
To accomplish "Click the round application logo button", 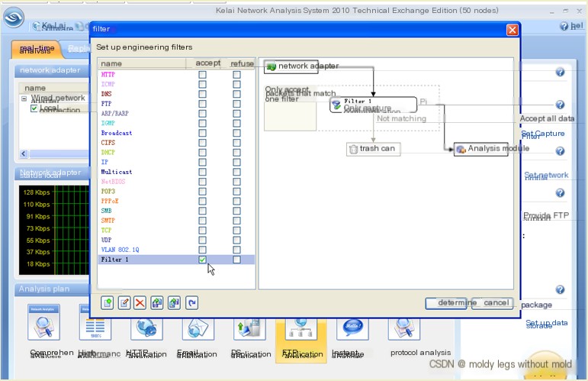I will [x=14, y=17].
